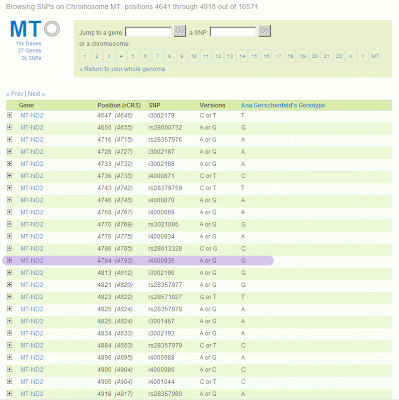Open MT-ND2 gene link in i4000870 row
The width and height of the screenshot is (399, 400).
pyautogui.click(x=32, y=200)
